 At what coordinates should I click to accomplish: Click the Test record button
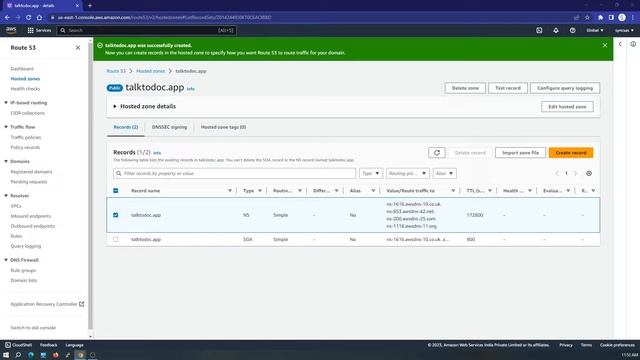coord(508,88)
